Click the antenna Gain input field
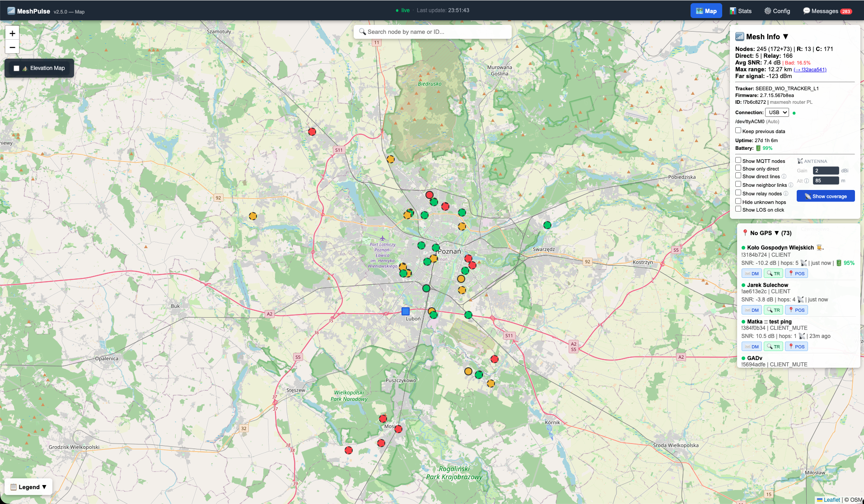Screen dimensions: 864x504 (826, 171)
